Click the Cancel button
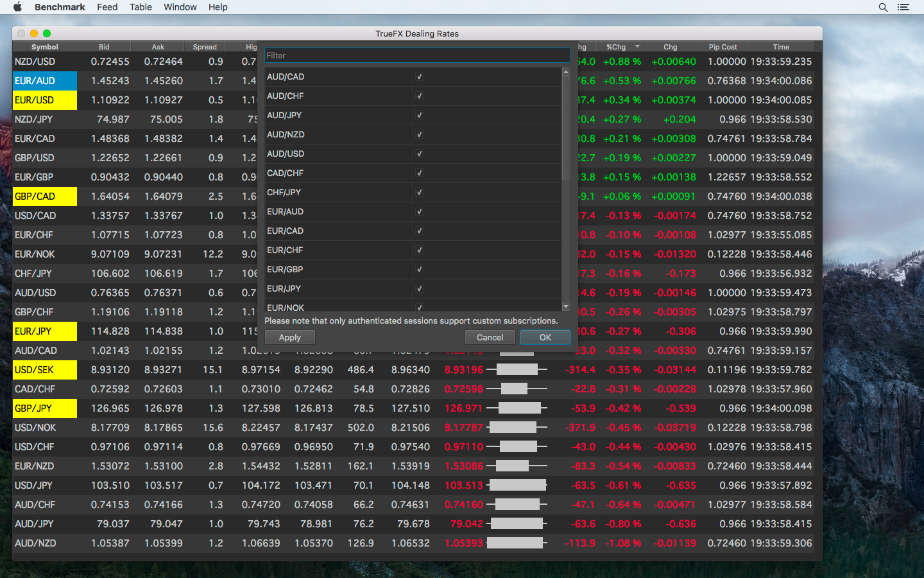This screenshot has height=578, width=924. tap(490, 337)
